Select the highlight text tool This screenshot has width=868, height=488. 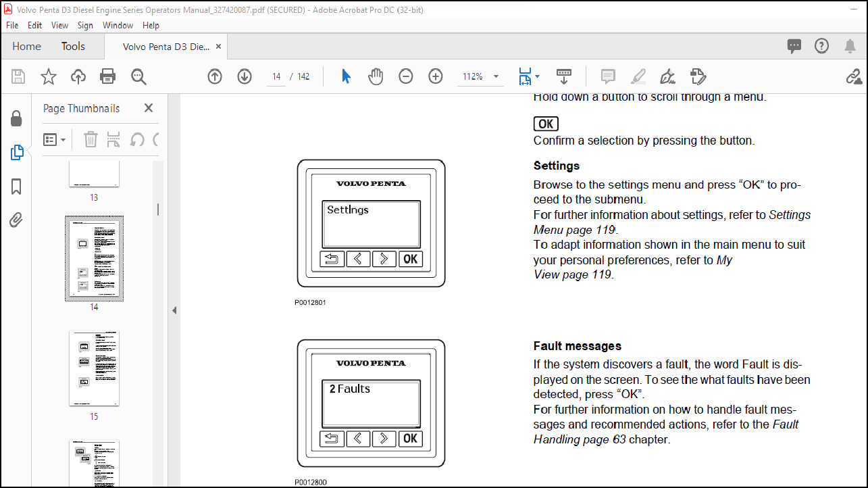tap(638, 76)
